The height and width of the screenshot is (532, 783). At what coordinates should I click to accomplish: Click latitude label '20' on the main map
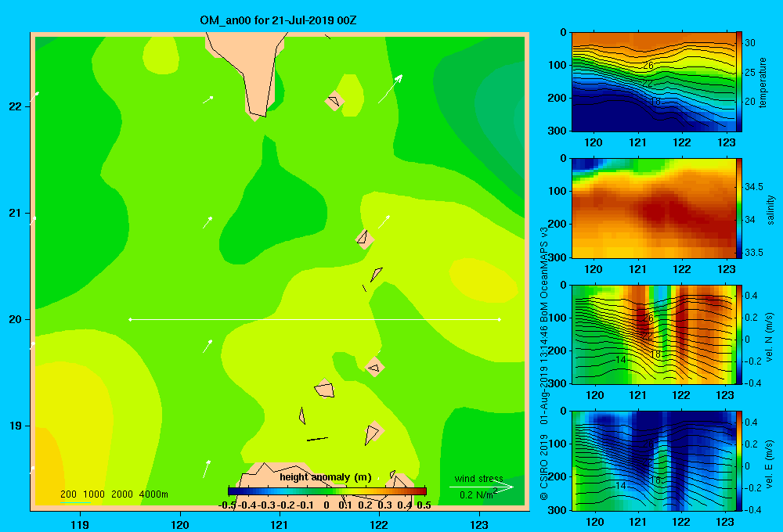tap(16, 319)
